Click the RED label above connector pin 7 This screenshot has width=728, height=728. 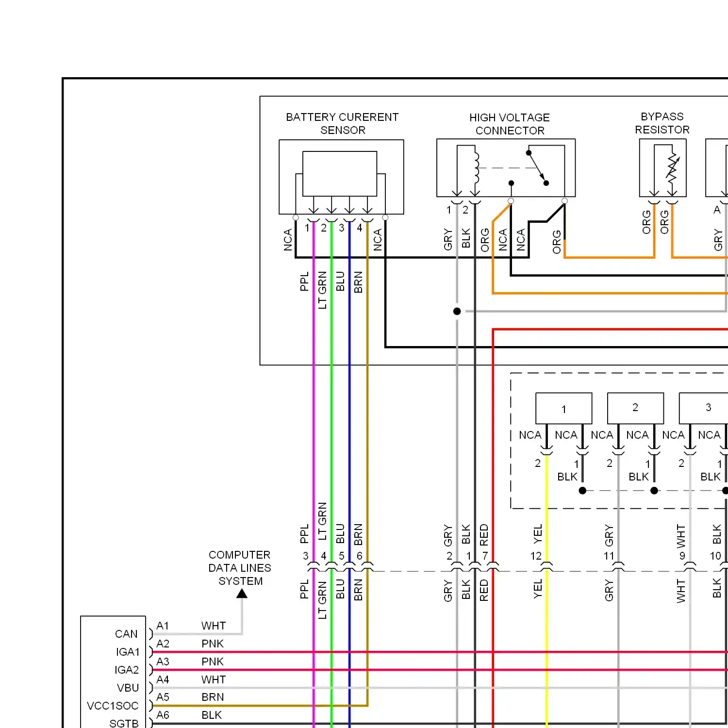[x=484, y=534]
